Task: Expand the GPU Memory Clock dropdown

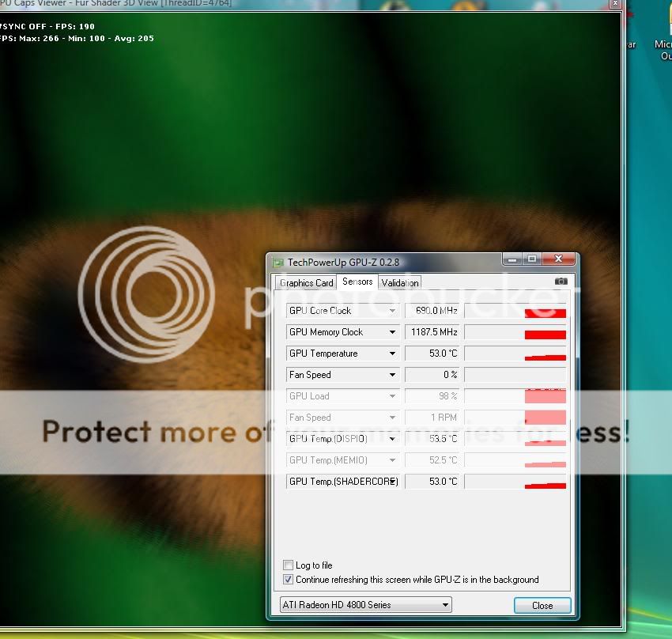Action: click(x=392, y=332)
